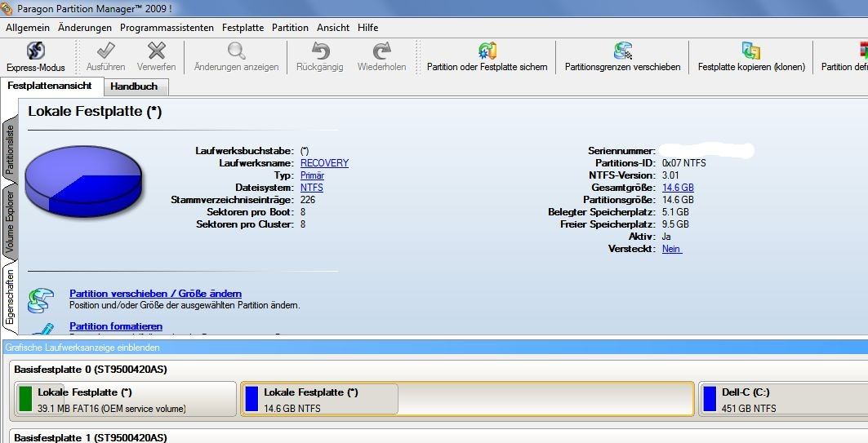Click the green FAT16 partition color box
The image size is (868, 443).
(25, 399)
